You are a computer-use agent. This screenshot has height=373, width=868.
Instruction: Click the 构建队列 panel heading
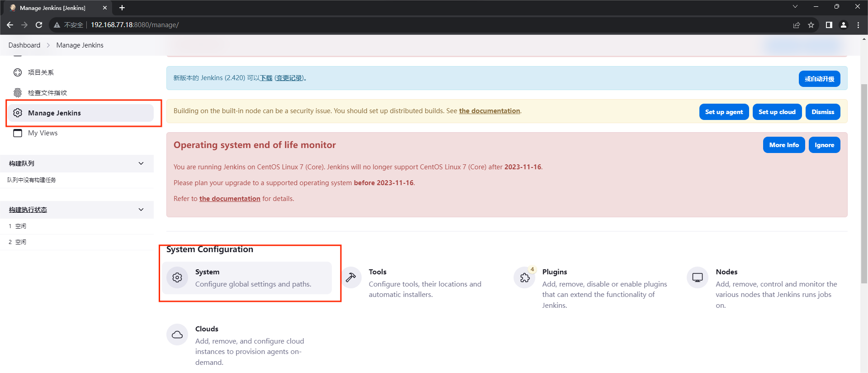[x=22, y=163]
